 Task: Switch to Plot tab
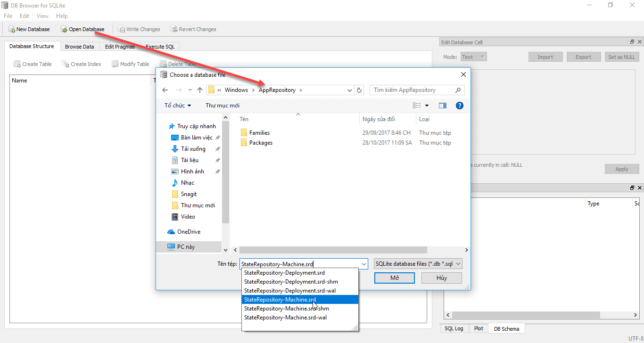479,328
